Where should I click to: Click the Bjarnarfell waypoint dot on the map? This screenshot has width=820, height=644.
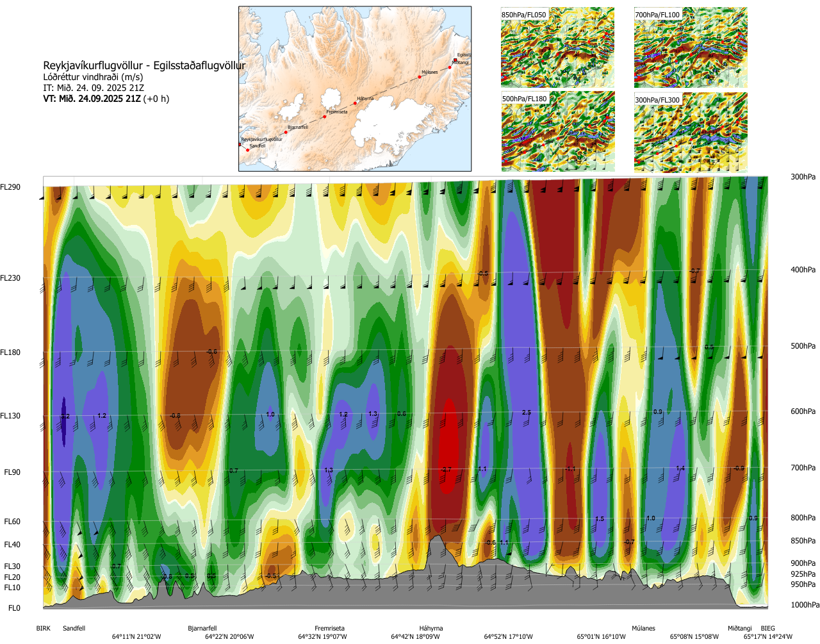(x=286, y=132)
